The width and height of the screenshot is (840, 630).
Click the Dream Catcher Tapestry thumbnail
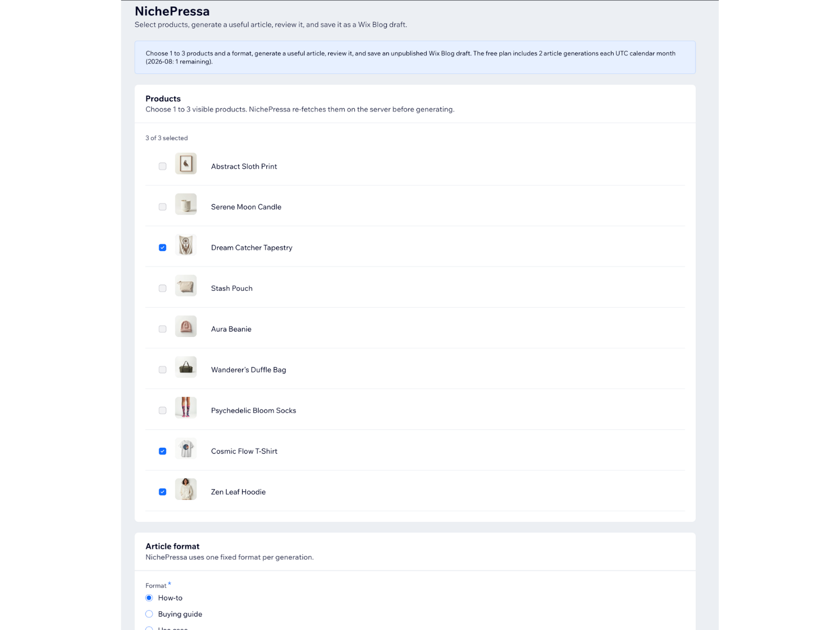pyautogui.click(x=186, y=245)
